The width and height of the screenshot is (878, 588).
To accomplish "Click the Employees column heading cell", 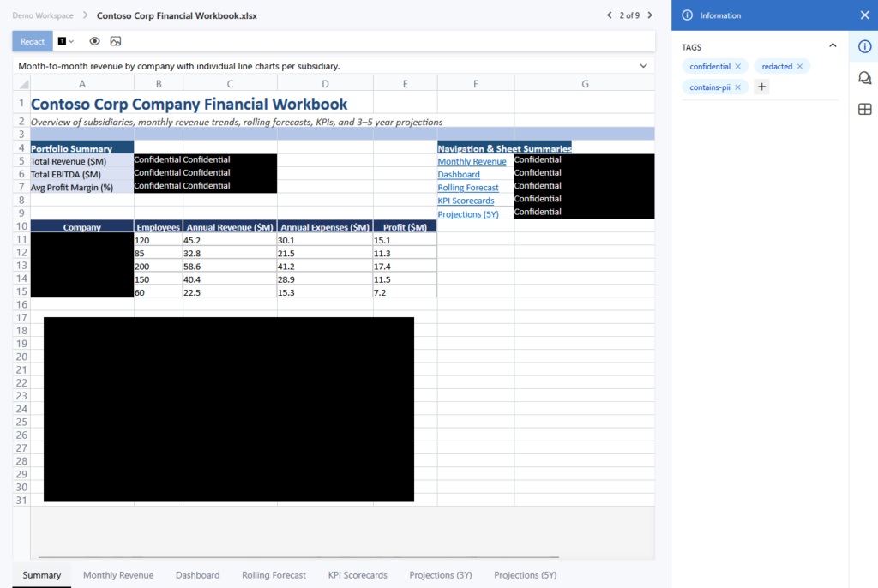I will [159, 227].
